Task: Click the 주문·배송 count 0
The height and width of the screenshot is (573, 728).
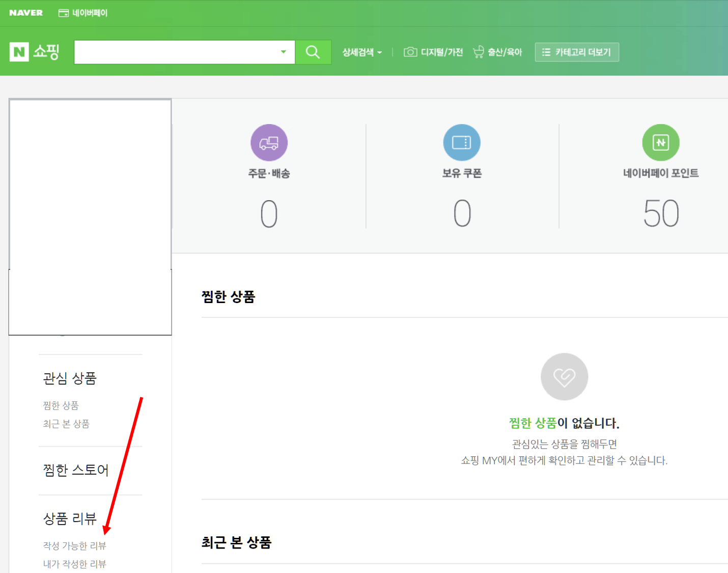Action: (x=269, y=213)
